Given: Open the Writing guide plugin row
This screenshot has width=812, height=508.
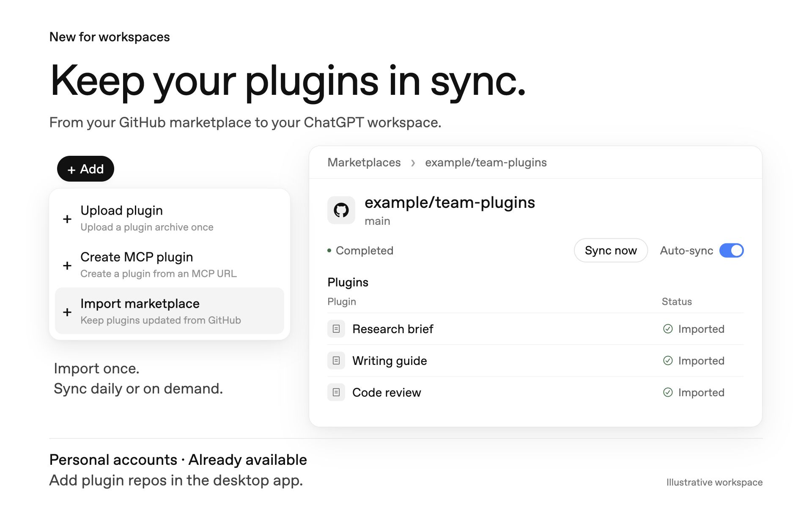Looking at the screenshot, I should click(x=535, y=361).
